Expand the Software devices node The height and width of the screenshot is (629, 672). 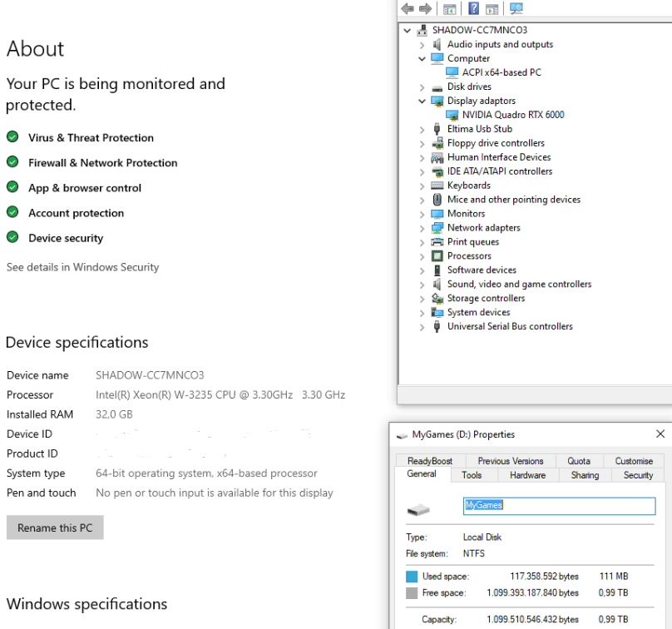coord(422,270)
